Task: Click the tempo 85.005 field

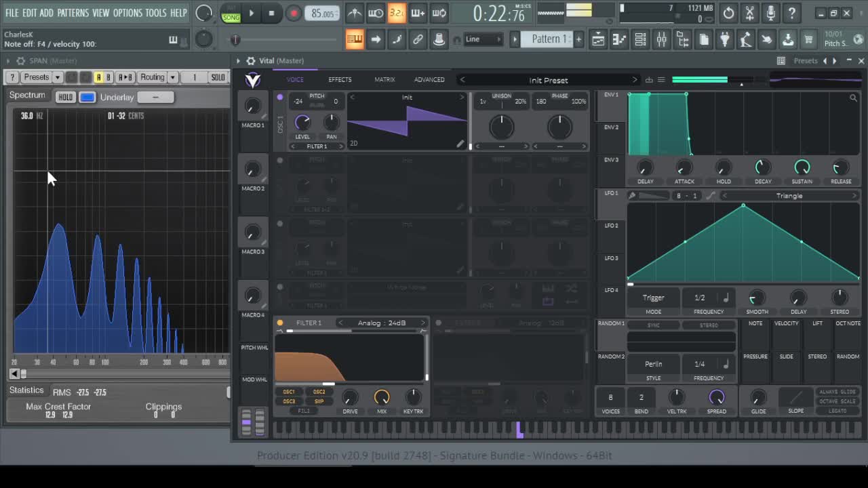Action: click(323, 14)
